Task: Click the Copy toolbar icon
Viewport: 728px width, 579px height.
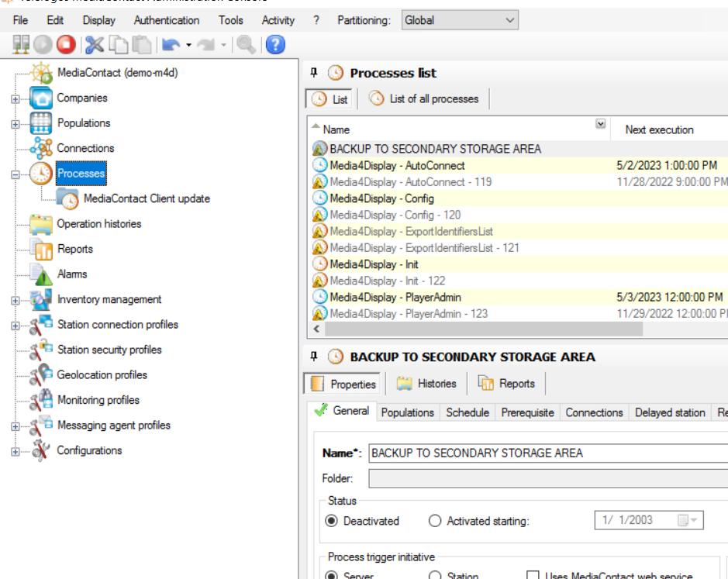Action: 119,45
